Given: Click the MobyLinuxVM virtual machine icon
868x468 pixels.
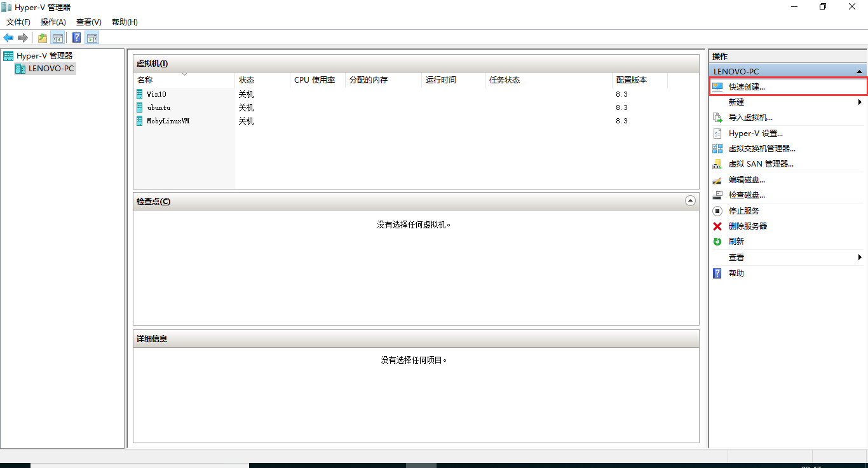Looking at the screenshot, I should [140, 121].
